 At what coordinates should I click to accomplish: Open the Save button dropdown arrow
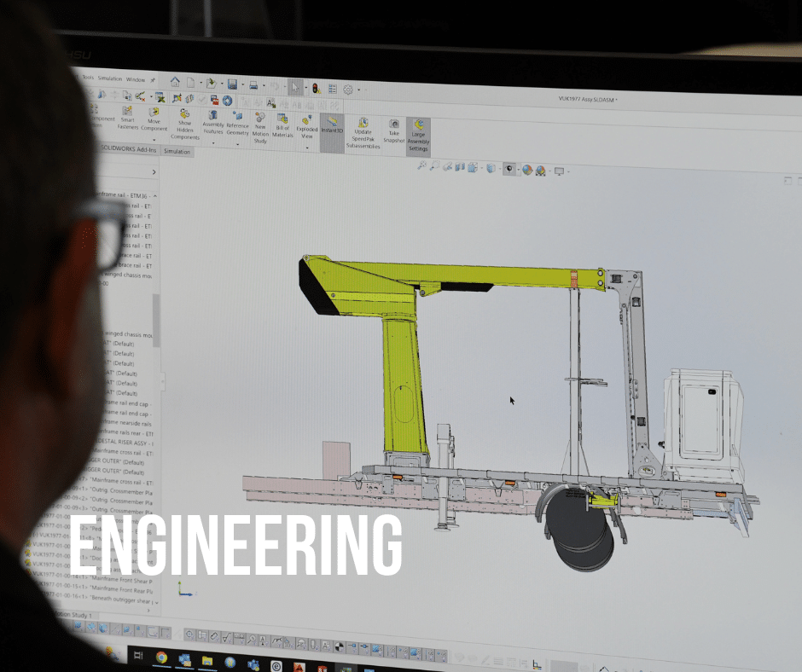(241, 84)
